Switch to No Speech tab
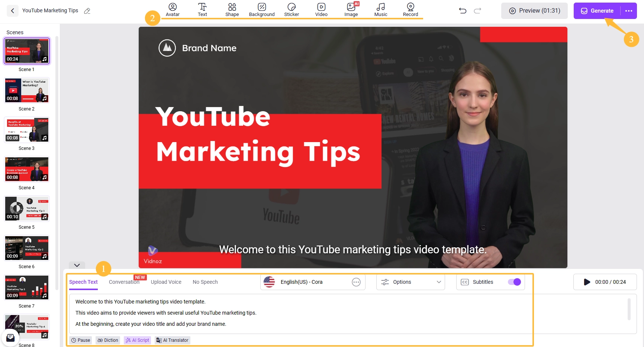The height and width of the screenshot is (347, 644). [205, 282]
